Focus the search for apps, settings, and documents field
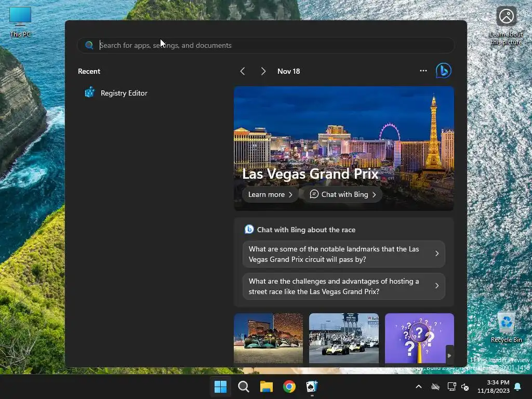The width and height of the screenshot is (532, 399). point(265,45)
